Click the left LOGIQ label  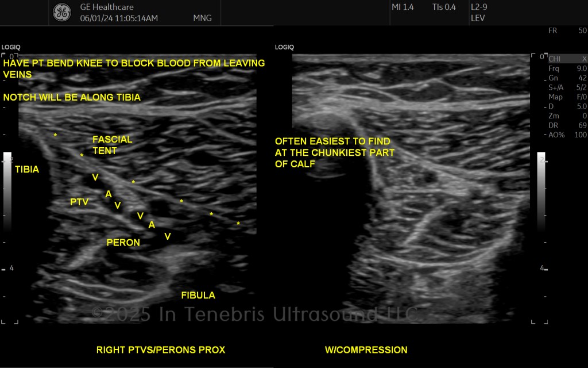(11, 47)
